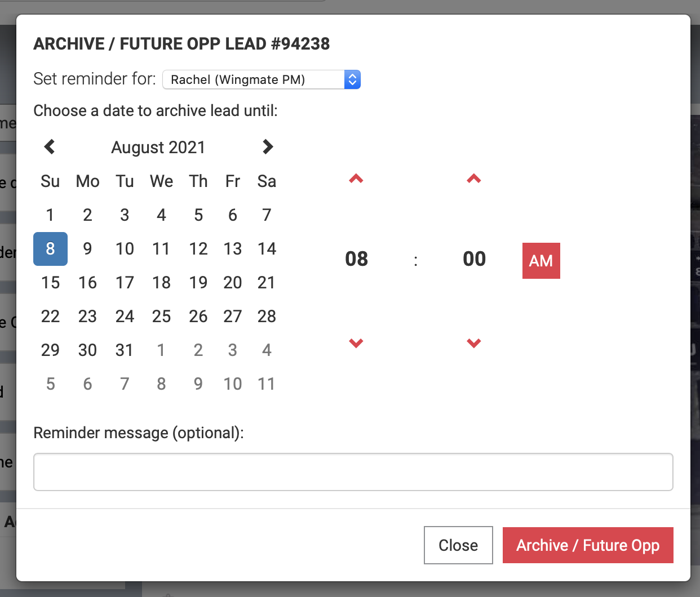This screenshot has width=700, height=597.
Task: Pick August 8 in the calendar
Action: click(x=50, y=249)
